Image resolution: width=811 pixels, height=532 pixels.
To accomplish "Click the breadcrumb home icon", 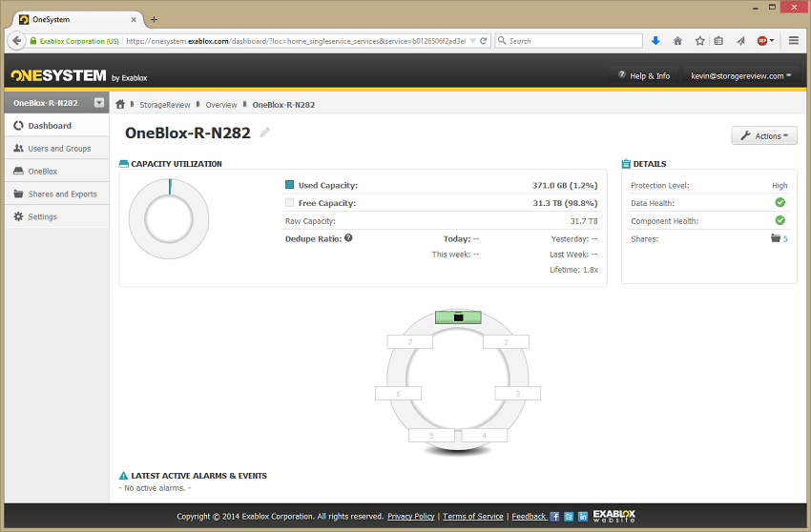I will (120, 105).
